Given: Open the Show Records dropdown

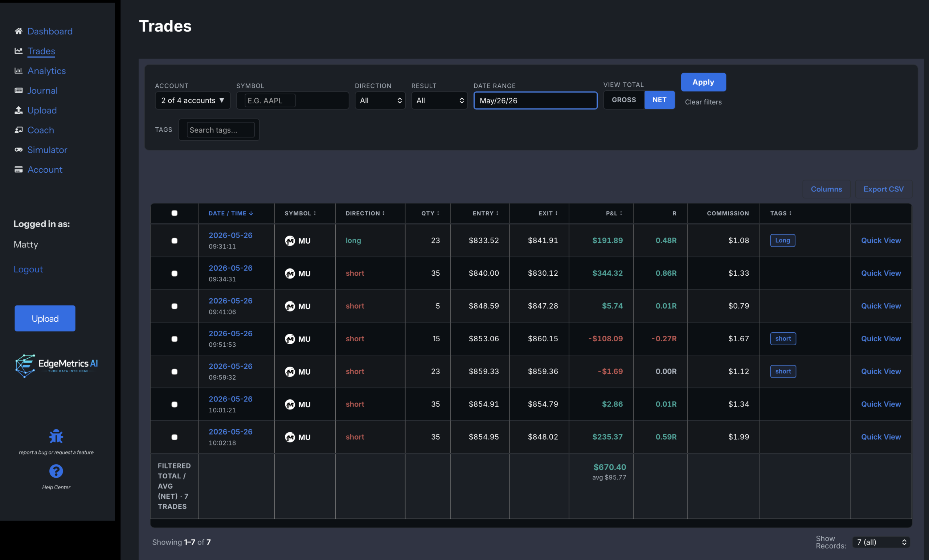Looking at the screenshot, I should [881, 542].
